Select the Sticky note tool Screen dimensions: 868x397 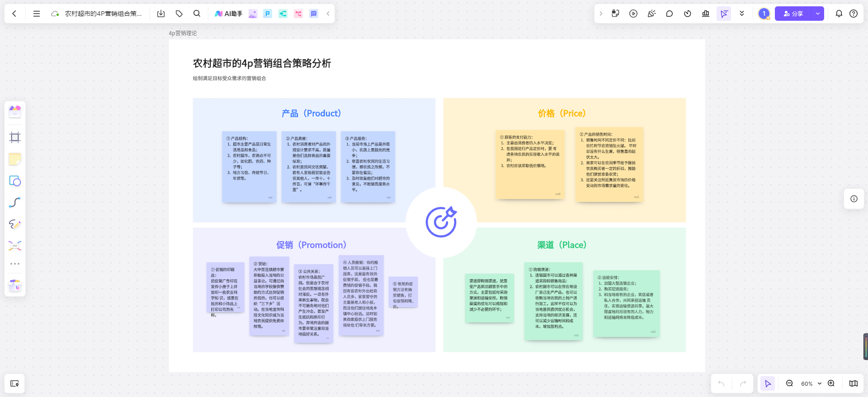(15, 159)
